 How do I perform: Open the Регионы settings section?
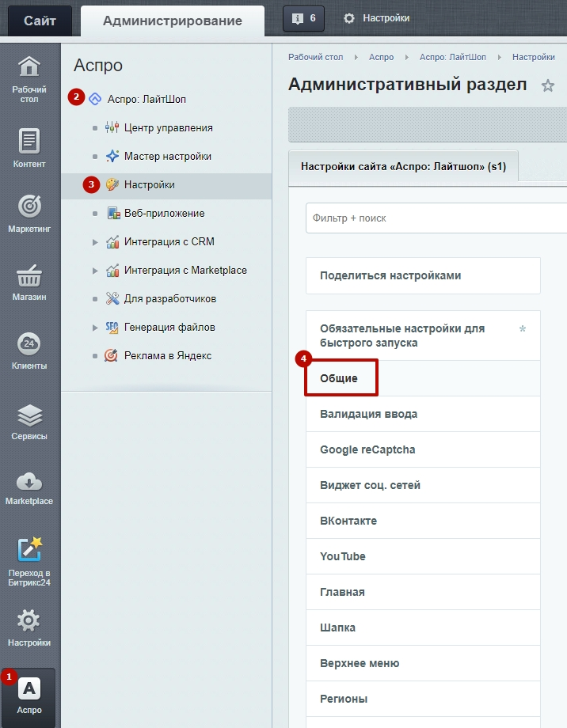pos(423,699)
